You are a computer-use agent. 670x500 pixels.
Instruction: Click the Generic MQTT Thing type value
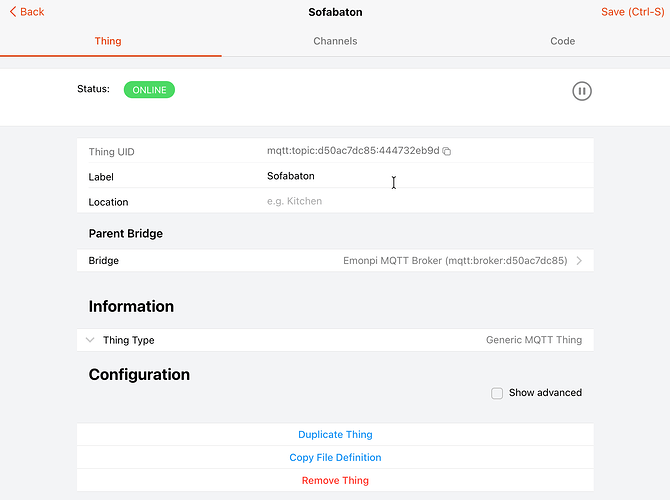click(533, 340)
